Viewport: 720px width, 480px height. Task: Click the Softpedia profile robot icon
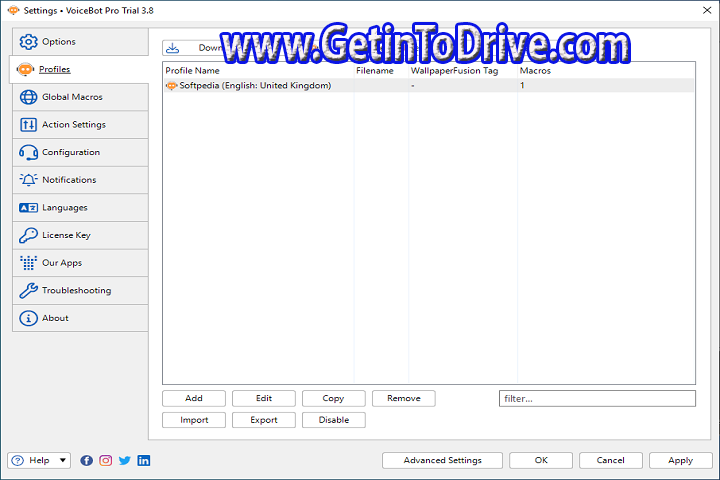[171, 85]
